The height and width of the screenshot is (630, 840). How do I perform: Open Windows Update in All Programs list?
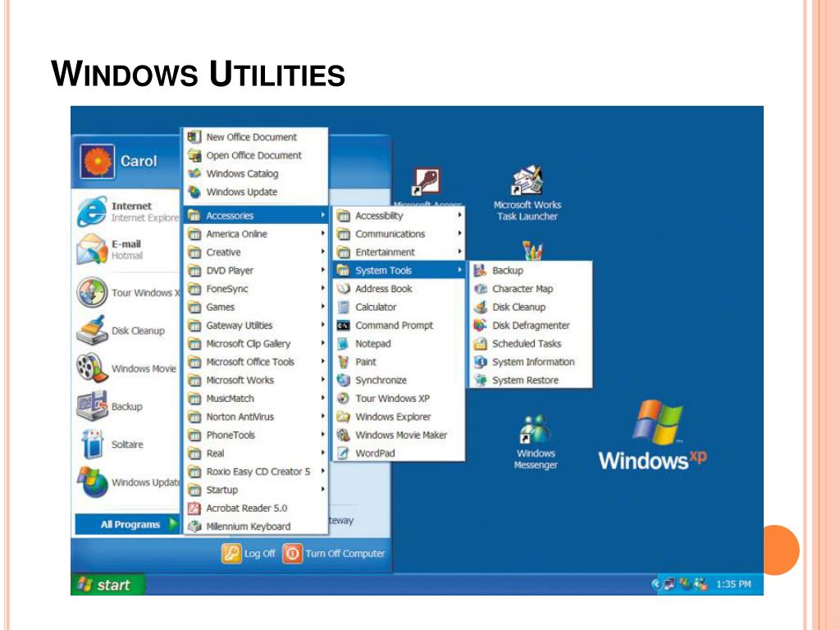pyautogui.click(x=256, y=192)
